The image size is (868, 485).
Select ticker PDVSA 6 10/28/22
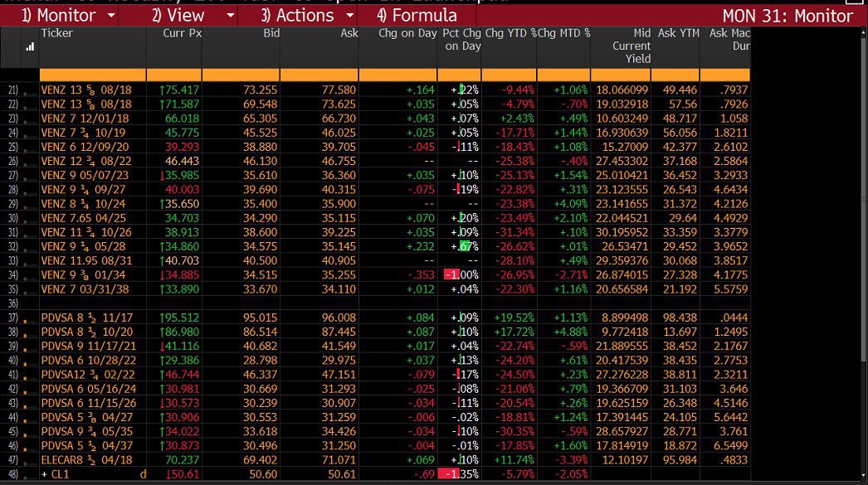pos(89,361)
